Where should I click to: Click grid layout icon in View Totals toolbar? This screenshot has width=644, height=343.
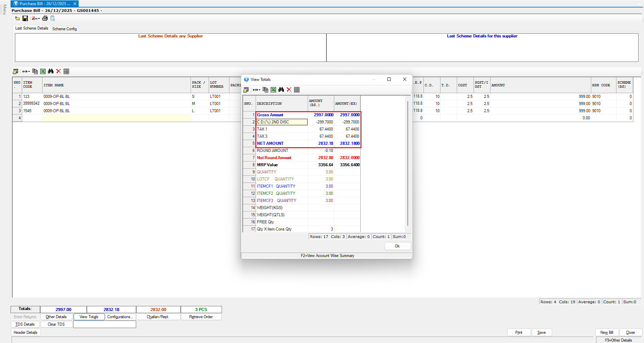click(297, 90)
